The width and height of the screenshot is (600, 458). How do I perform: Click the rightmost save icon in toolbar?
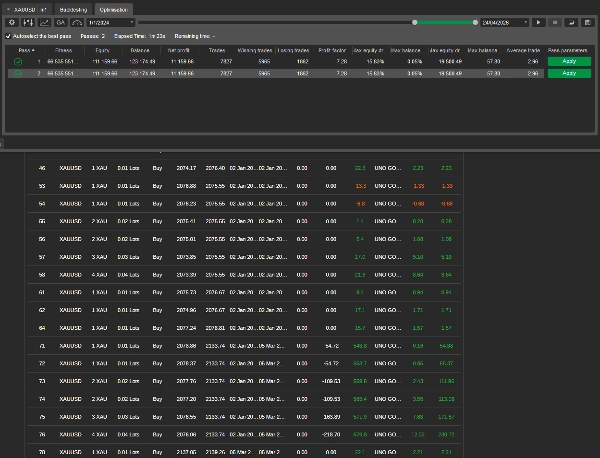(x=586, y=21)
